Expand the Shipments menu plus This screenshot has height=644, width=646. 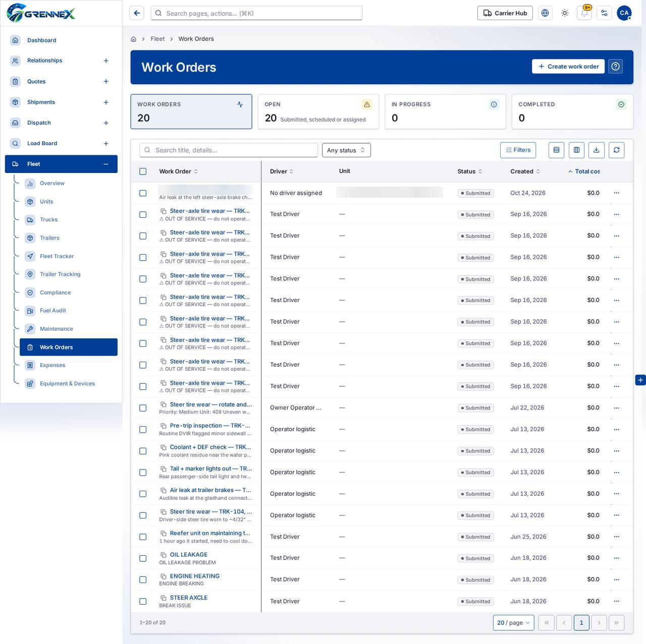[x=106, y=102]
